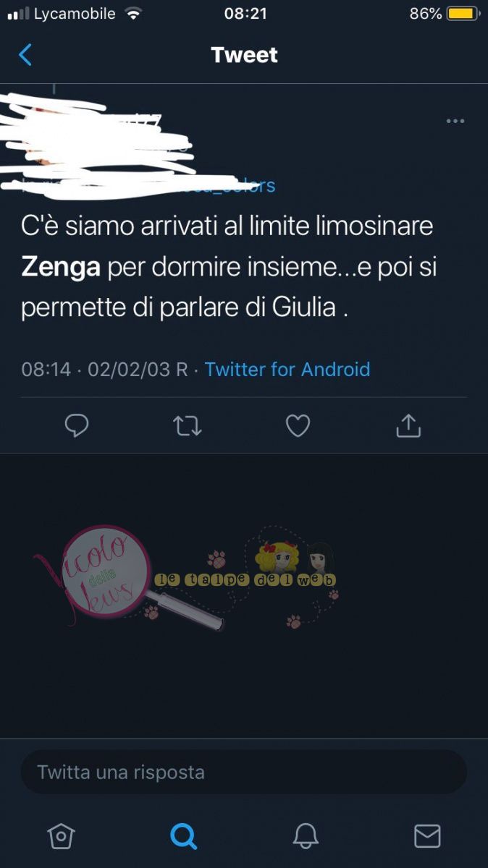
Task: Like the tweet with the heart icon
Action: click(x=298, y=426)
